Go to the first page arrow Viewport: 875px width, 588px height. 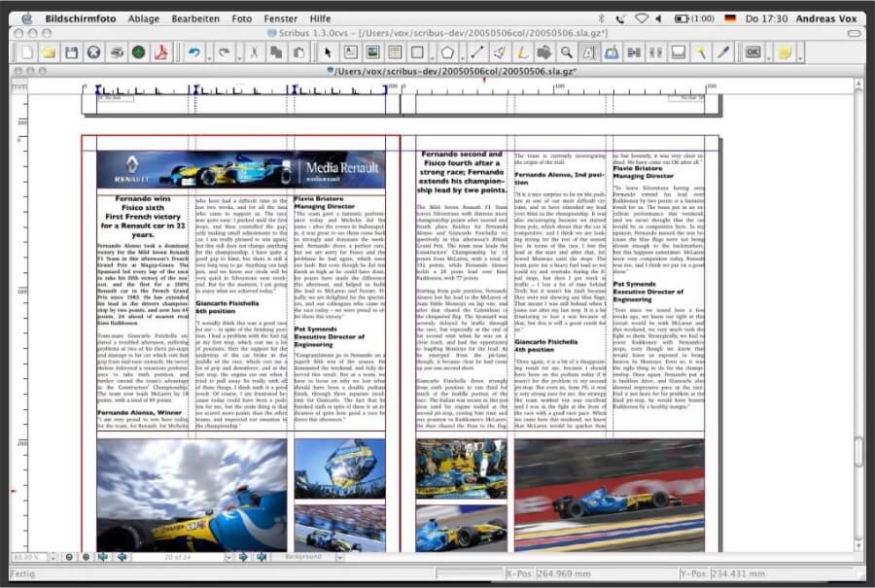tap(103, 557)
